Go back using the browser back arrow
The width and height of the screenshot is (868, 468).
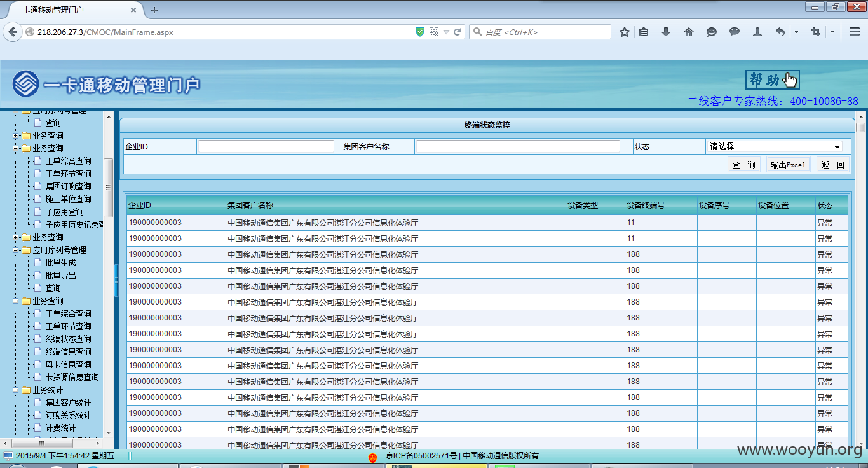point(12,32)
